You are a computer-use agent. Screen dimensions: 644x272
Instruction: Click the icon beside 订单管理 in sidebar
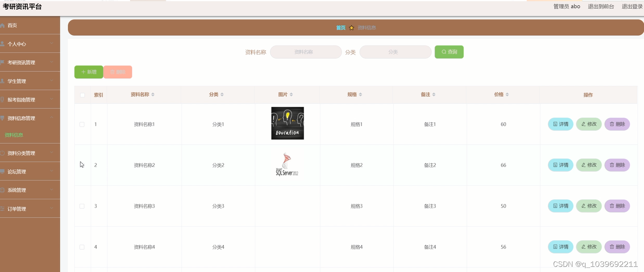[2, 209]
